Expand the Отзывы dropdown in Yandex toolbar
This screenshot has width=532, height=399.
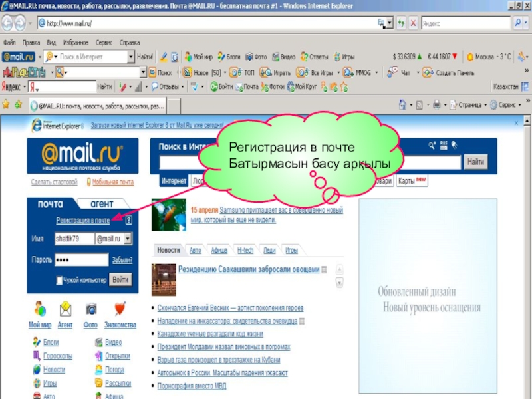point(182,87)
